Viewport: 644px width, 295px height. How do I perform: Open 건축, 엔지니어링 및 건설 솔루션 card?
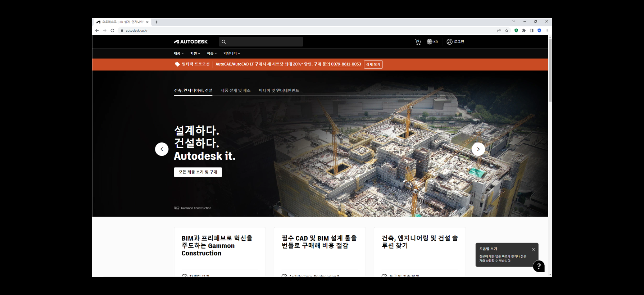pos(419,252)
